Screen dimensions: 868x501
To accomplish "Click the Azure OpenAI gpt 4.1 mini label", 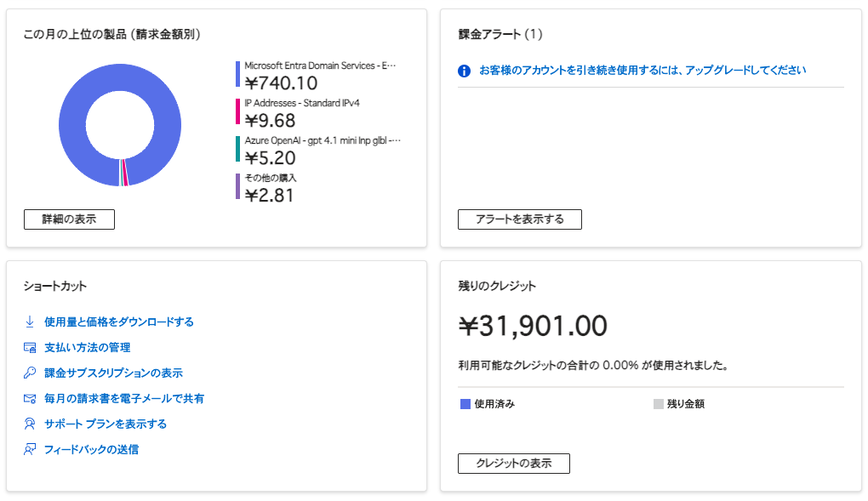I will [323, 140].
